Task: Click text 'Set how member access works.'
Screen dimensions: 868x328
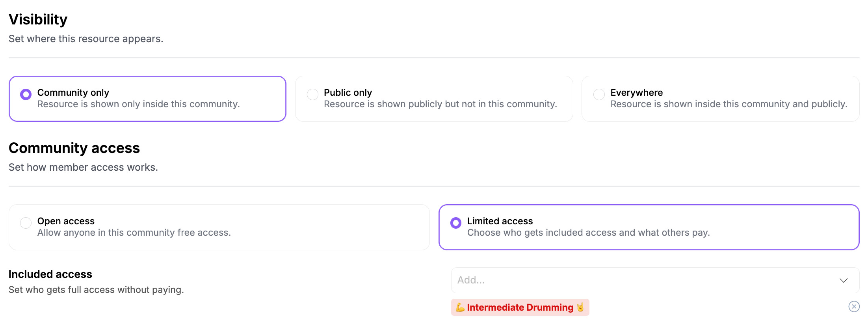Action: [x=83, y=167]
